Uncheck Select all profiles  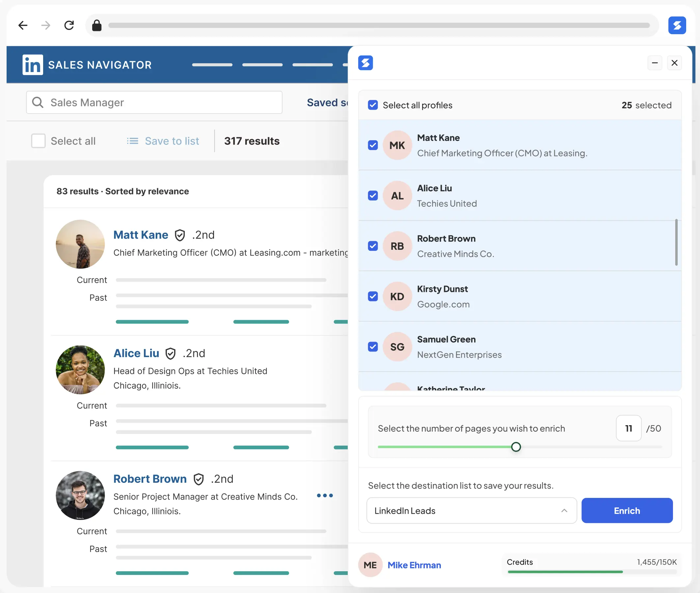pos(373,105)
